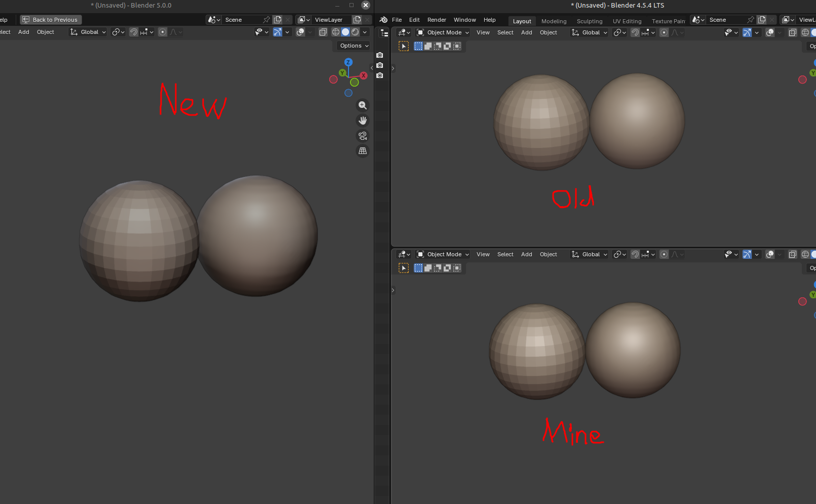Image resolution: width=816 pixels, height=504 pixels.
Task: Select wireframe shading in Blender 5.0 header
Action: click(x=335, y=32)
